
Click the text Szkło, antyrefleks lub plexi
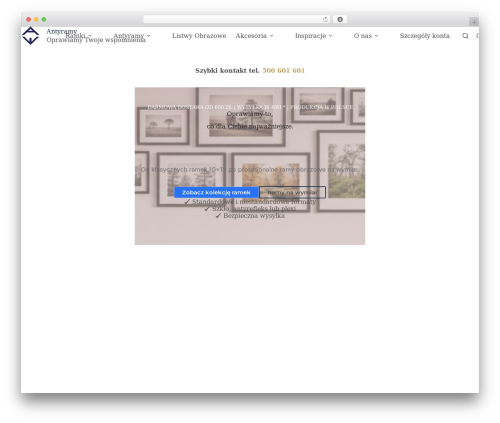254,209
